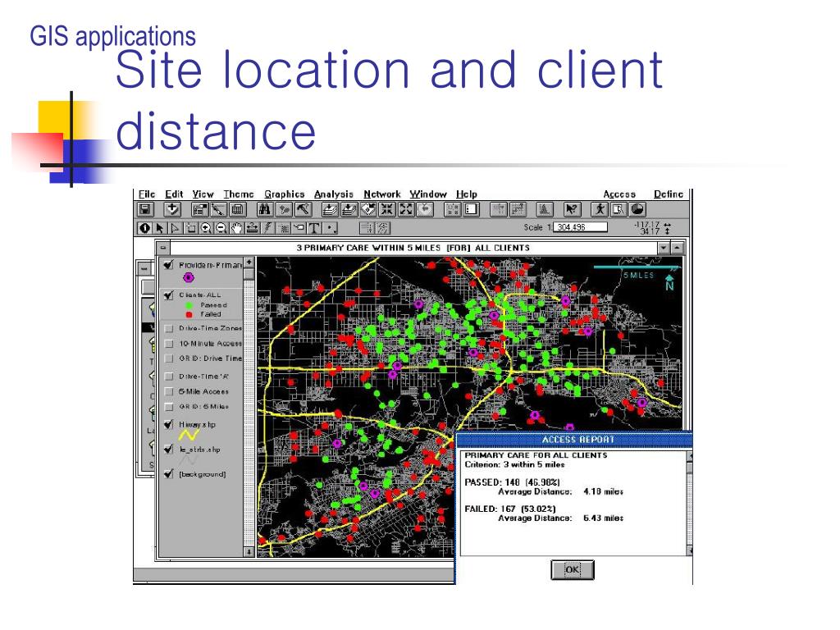
Task: Open the Define menu
Action: pos(669,194)
